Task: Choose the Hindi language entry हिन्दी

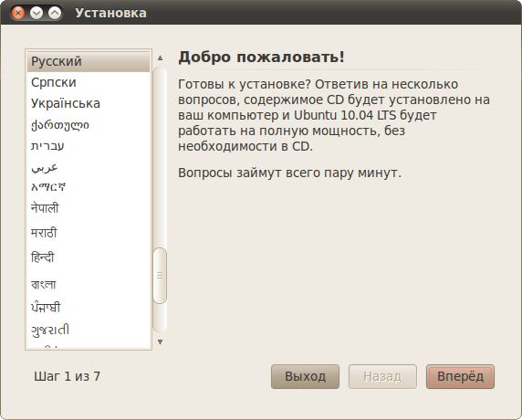Action: 89,257
